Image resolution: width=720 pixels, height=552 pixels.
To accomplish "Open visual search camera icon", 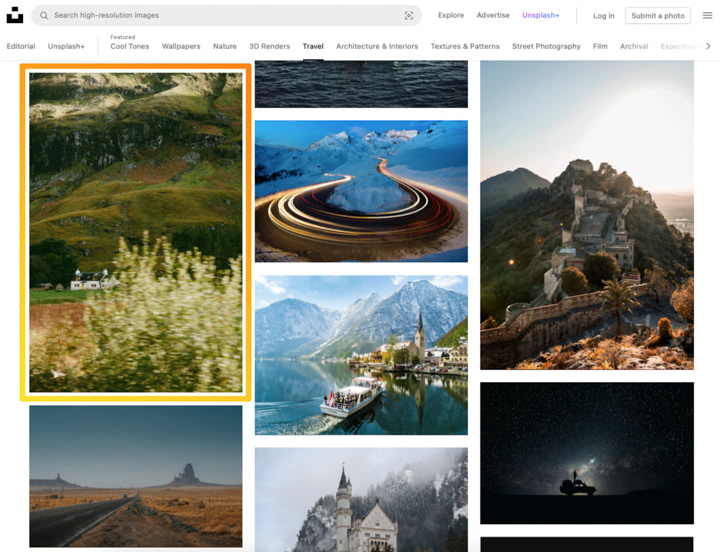I will click(x=409, y=16).
